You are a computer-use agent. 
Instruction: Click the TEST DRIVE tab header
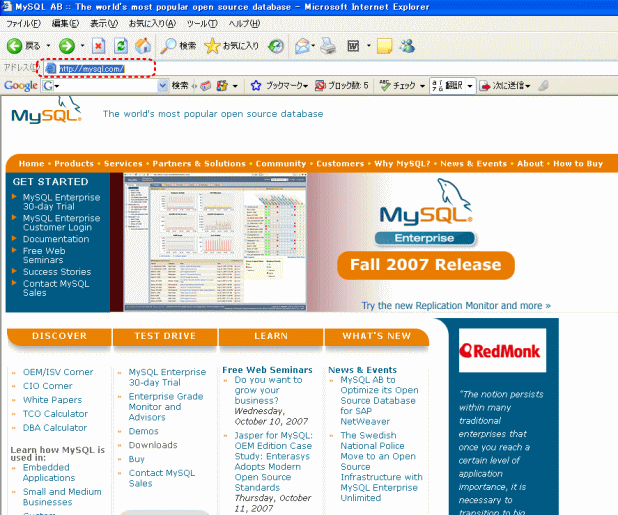pyautogui.click(x=165, y=336)
